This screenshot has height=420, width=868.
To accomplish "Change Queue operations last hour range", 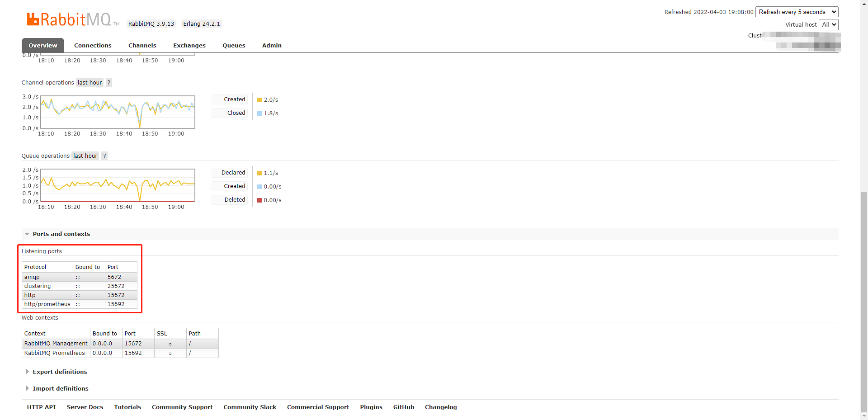I will [85, 156].
